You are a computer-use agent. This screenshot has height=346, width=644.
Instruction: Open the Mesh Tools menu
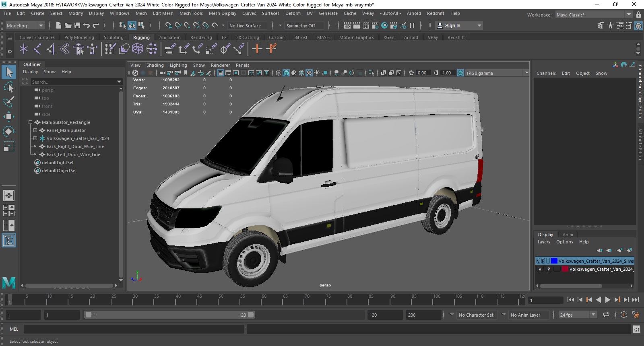(191, 13)
